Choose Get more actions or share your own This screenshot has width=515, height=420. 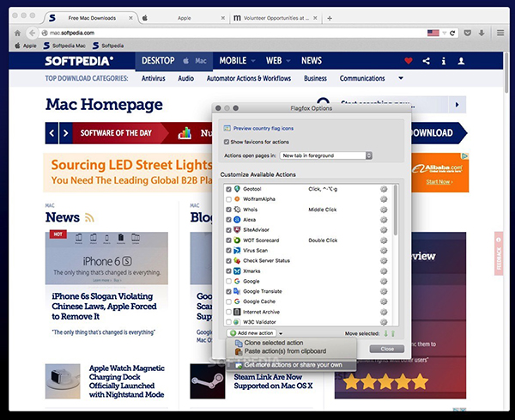(x=291, y=365)
